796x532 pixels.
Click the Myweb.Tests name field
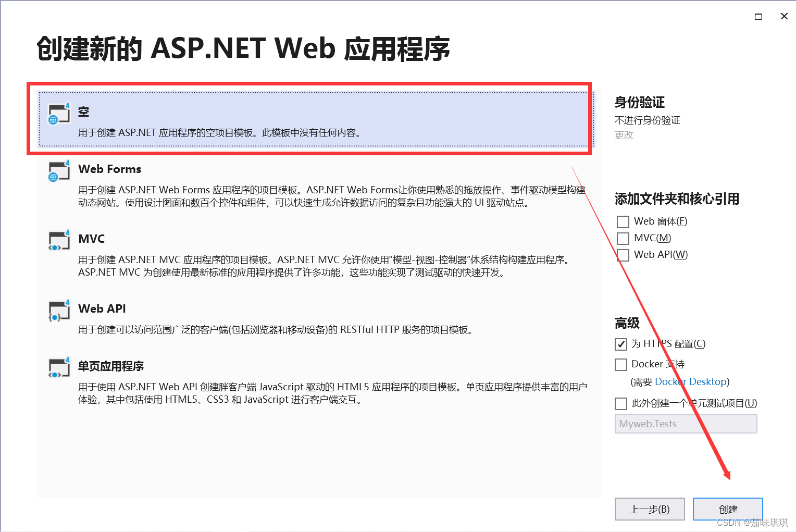[x=686, y=424]
